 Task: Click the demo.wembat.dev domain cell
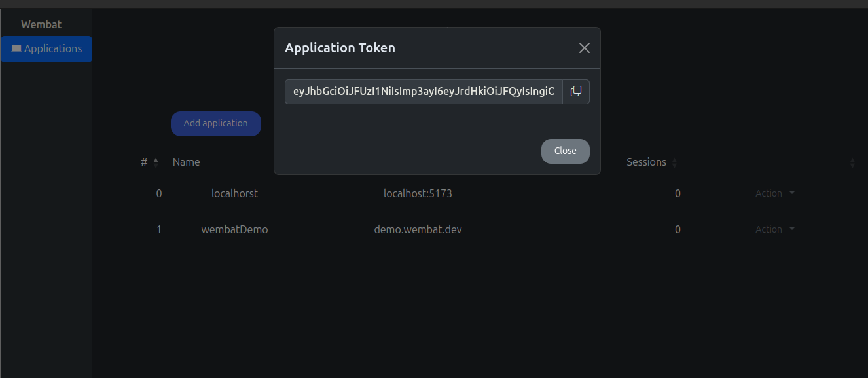pos(418,229)
